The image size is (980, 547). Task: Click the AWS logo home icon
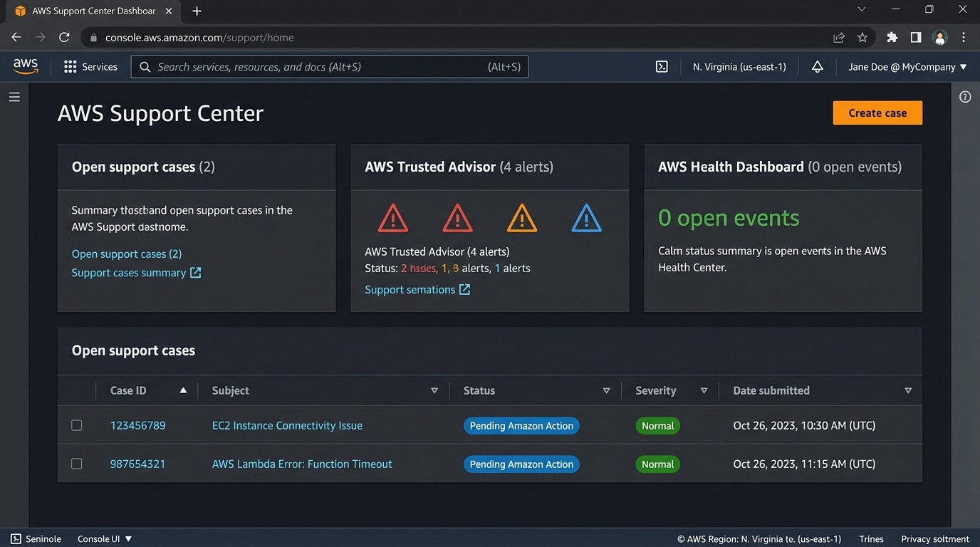pos(26,66)
